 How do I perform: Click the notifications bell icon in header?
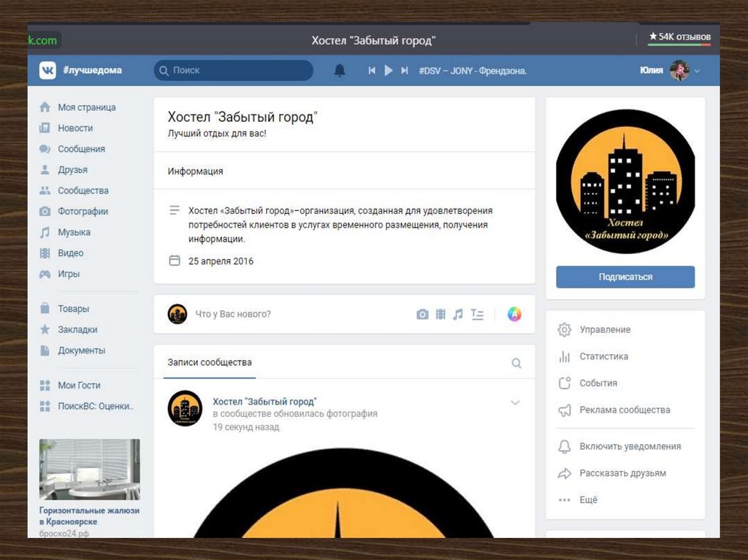coord(340,71)
